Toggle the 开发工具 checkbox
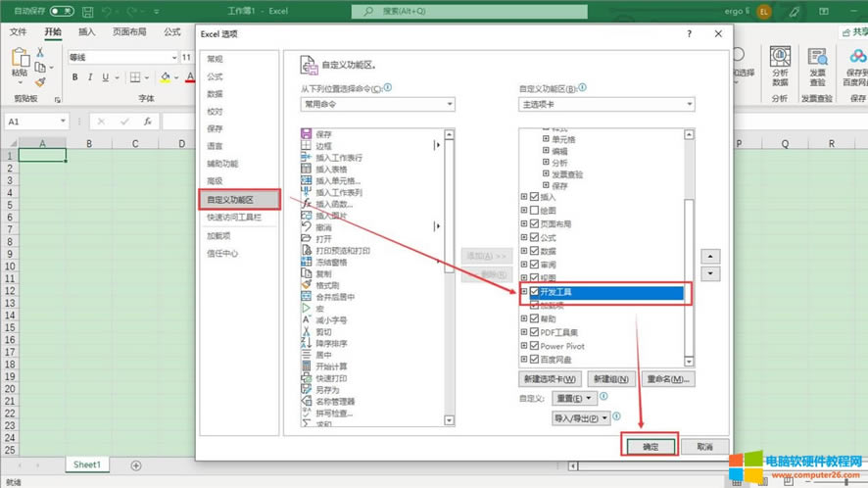 coord(534,291)
